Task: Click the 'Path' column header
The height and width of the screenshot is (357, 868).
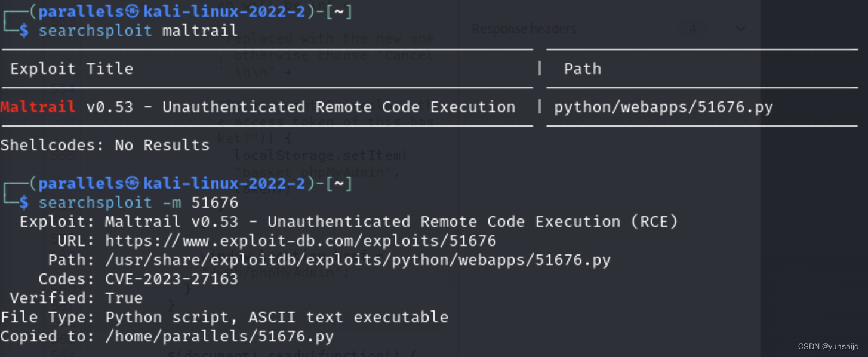Action: click(x=583, y=69)
